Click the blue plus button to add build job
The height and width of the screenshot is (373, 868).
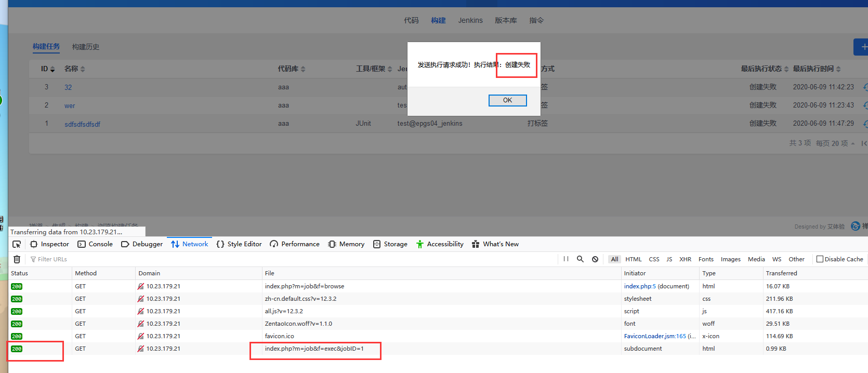coord(861,47)
